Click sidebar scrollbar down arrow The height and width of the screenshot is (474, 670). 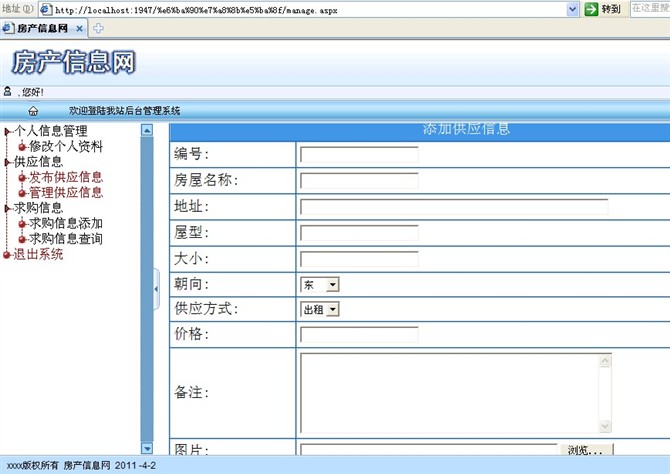pos(147,448)
